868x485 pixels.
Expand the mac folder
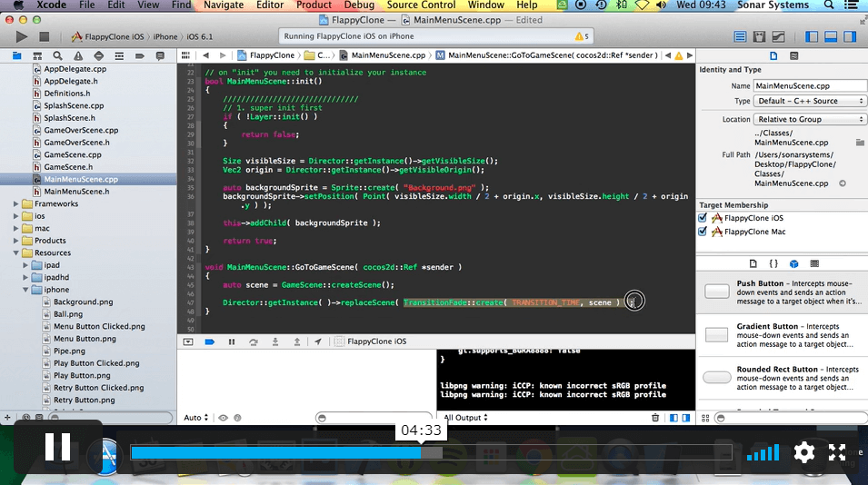(16, 228)
